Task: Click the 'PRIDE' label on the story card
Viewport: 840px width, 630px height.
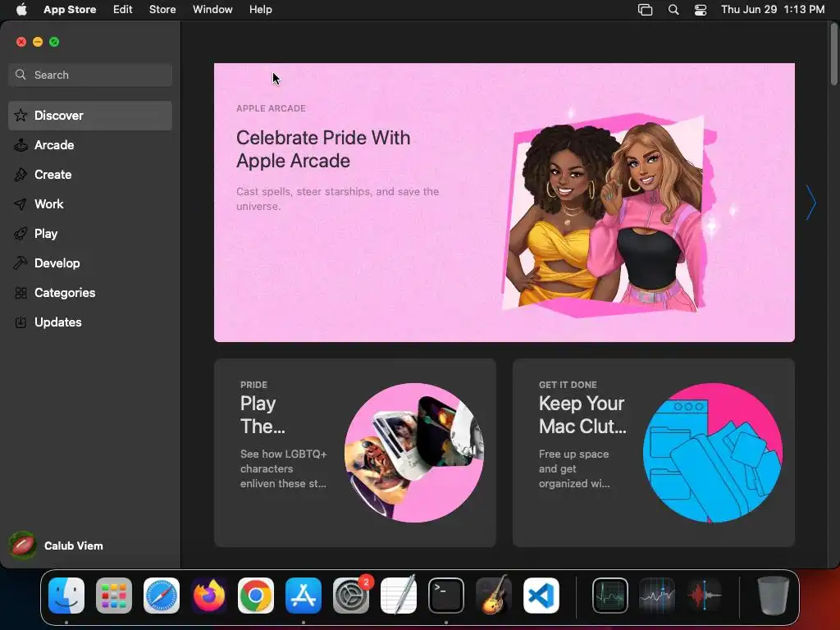Action: (253, 385)
